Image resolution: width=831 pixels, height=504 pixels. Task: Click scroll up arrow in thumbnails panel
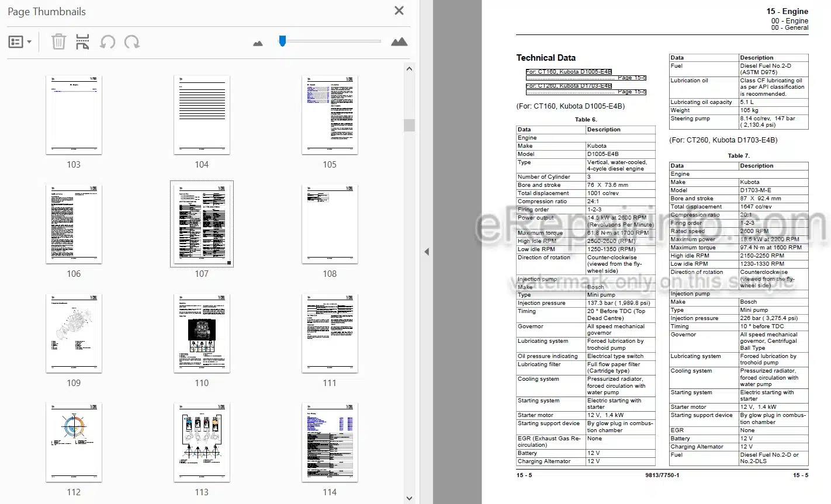point(409,69)
